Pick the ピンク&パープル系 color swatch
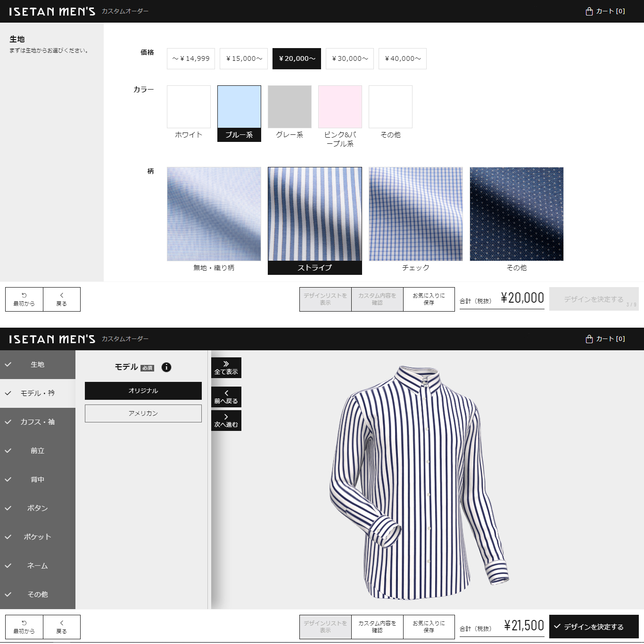 340,107
